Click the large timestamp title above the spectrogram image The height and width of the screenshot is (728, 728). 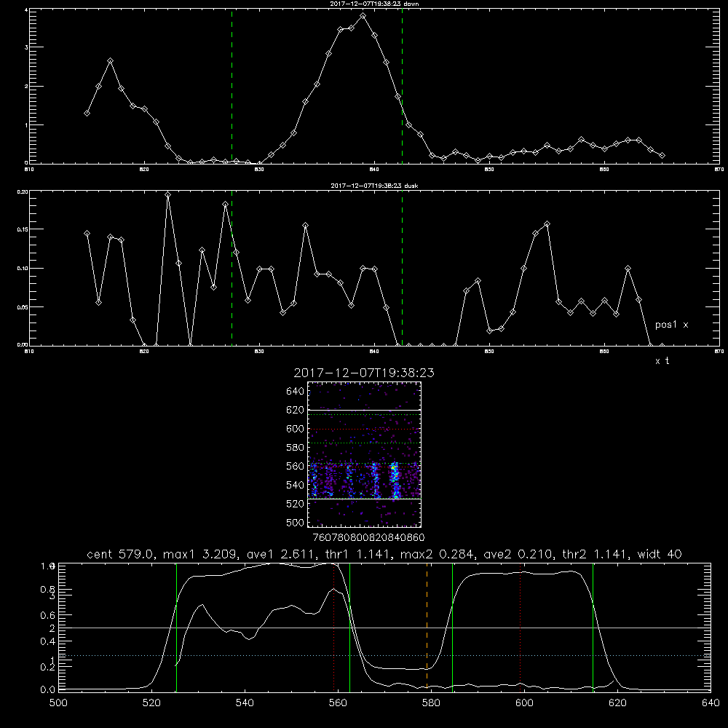[364, 373]
